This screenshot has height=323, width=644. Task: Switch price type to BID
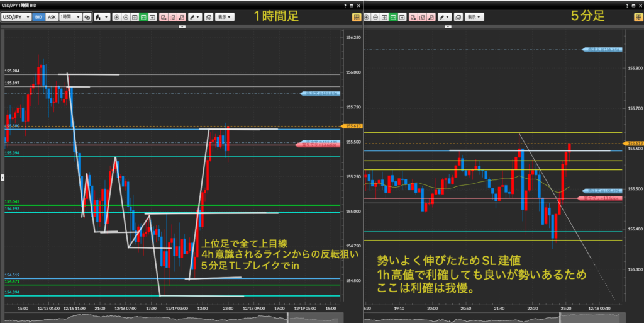pyautogui.click(x=38, y=17)
